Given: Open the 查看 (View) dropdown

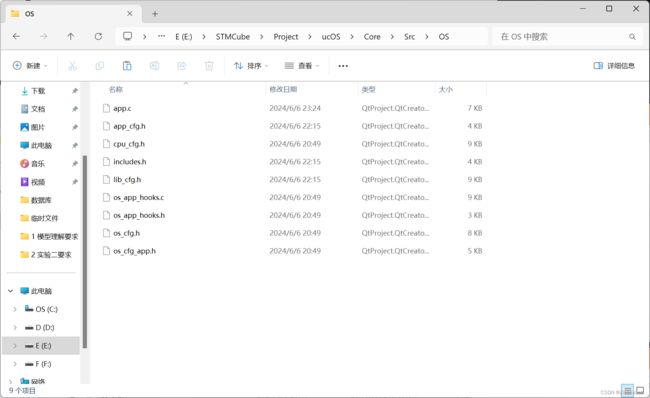Looking at the screenshot, I should point(302,66).
